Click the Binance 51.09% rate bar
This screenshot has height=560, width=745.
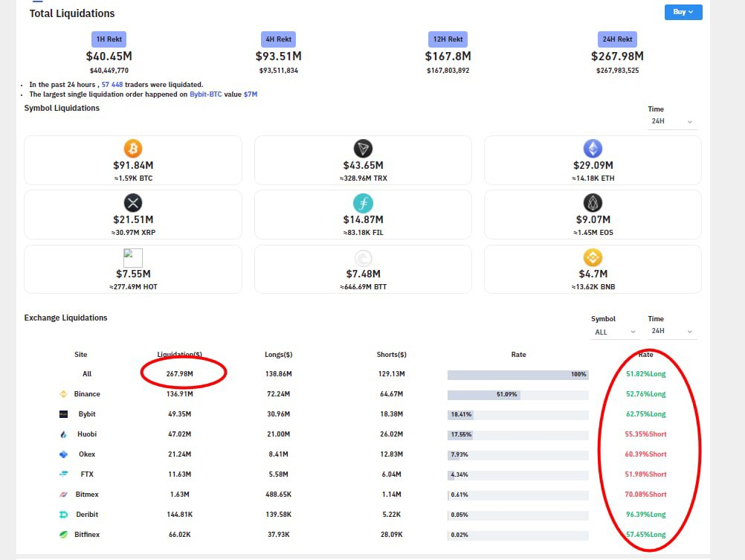click(518, 395)
